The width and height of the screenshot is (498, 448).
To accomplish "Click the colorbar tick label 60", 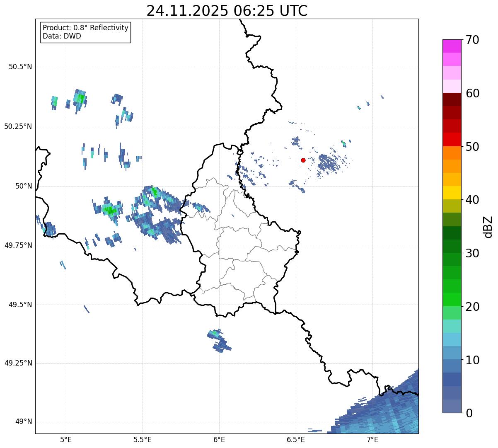I will (473, 93).
